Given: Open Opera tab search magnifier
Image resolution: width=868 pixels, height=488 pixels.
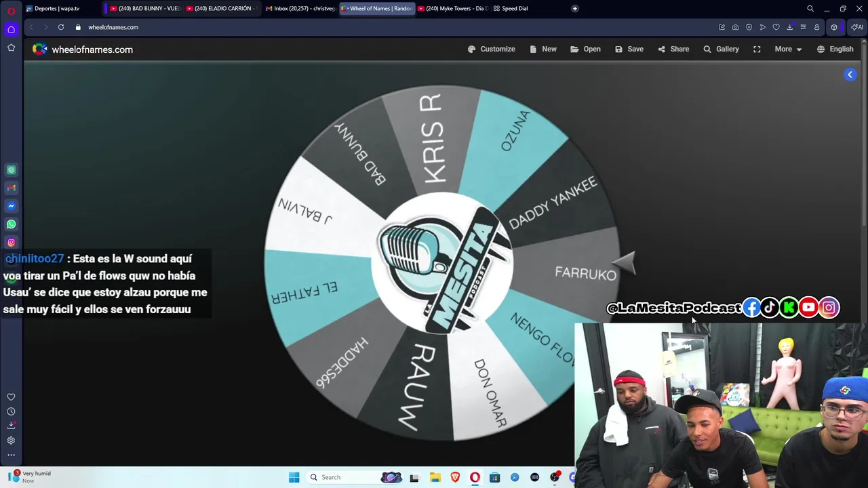Looking at the screenshot, I should (x=810, y=9).
